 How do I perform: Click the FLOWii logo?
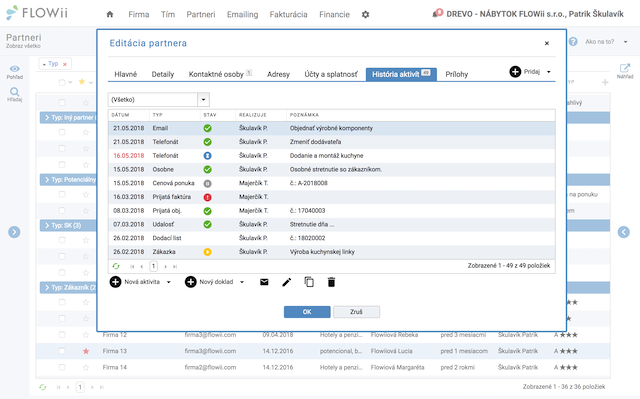click(x=37, y=13)
